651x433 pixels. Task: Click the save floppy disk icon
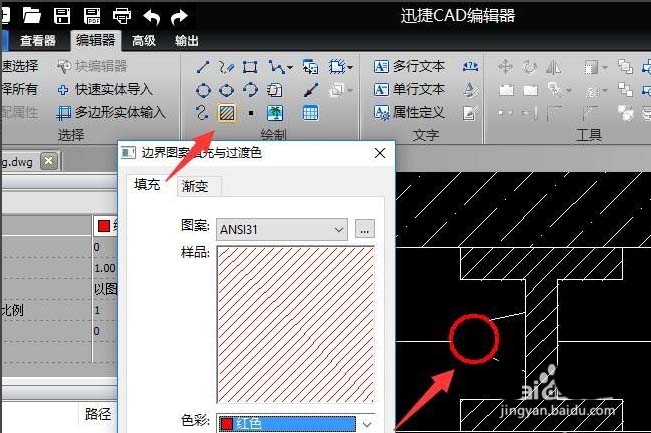[x=62, y=16]
